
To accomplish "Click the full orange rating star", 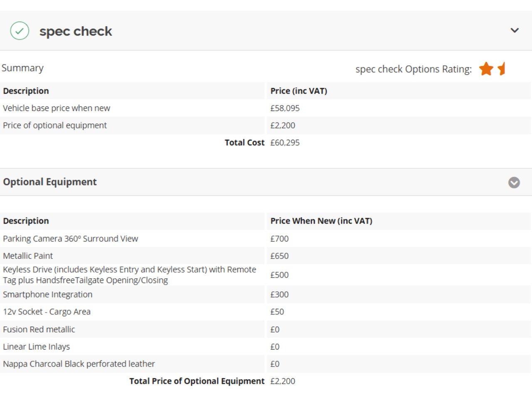I will [x=486, y=69].
